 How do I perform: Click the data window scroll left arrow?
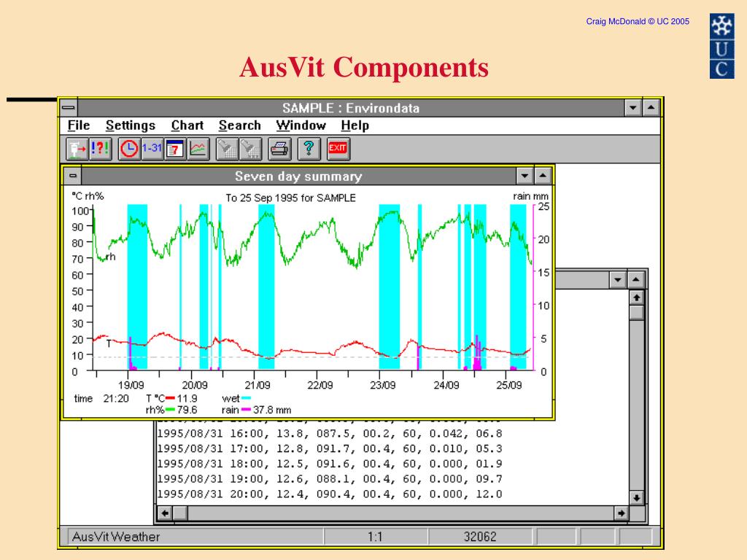165,513
